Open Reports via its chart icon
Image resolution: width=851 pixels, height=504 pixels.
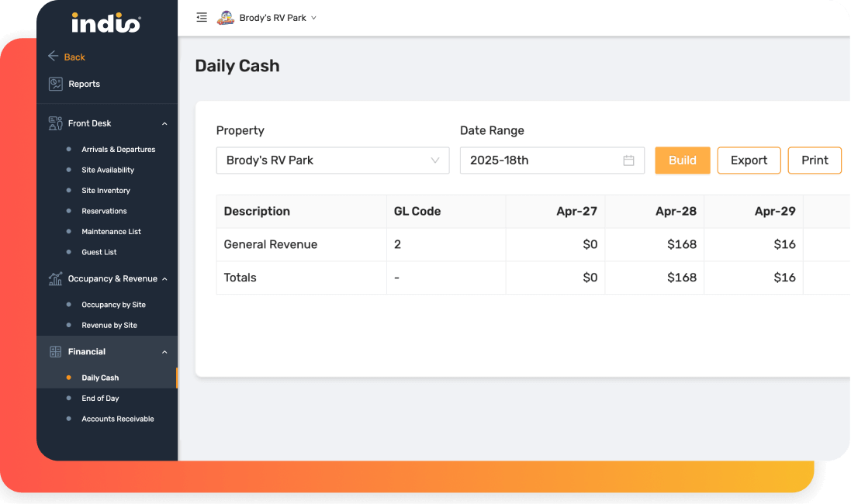point(55,84)
